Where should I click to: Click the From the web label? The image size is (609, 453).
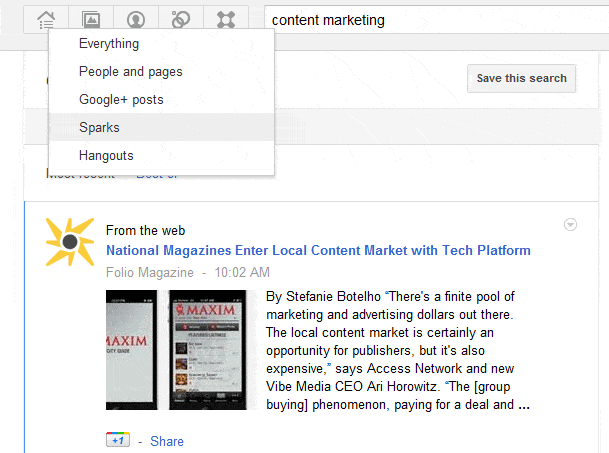(x=146, y=230)
